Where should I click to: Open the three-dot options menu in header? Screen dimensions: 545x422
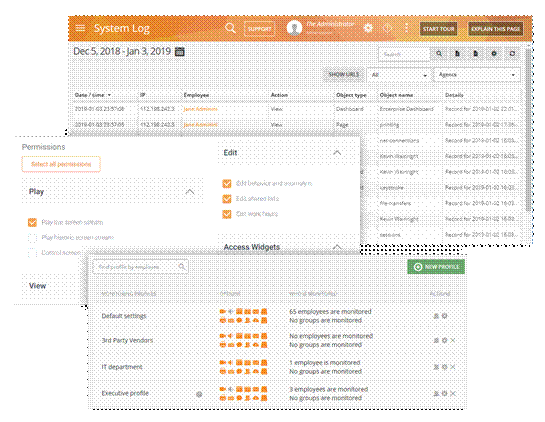pyautogui.click(x=406, y=28)
